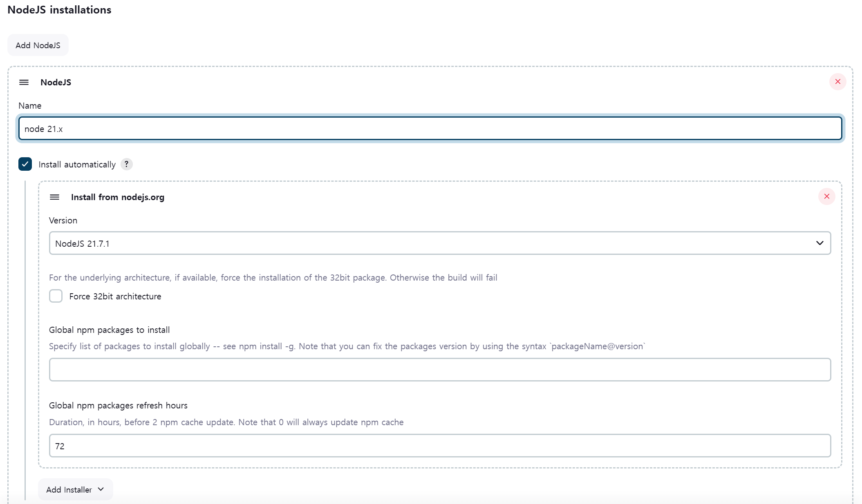Delete the NodeJS installation with red X
Image resolution: width=862 pixels, height=504 pixels.
(837, 82)
